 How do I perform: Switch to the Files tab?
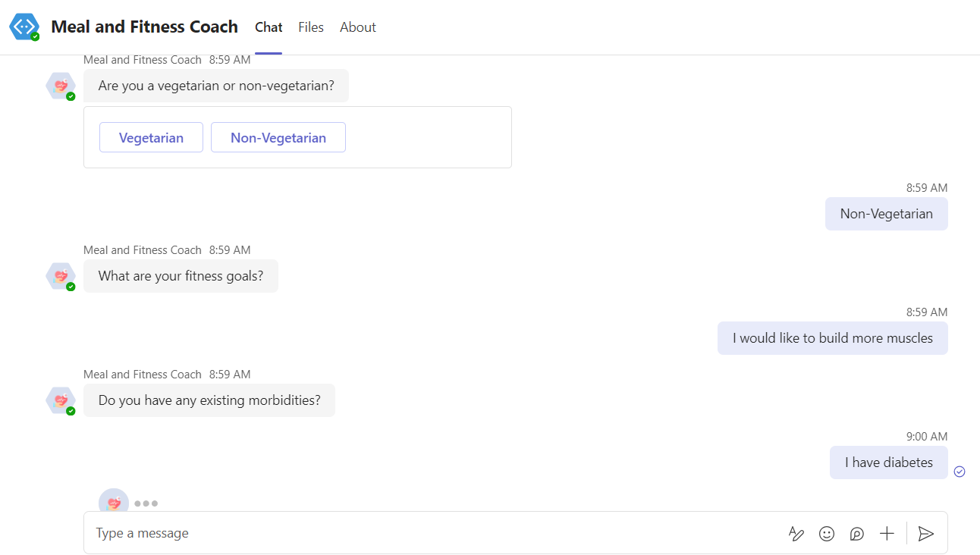coord(311,27)
